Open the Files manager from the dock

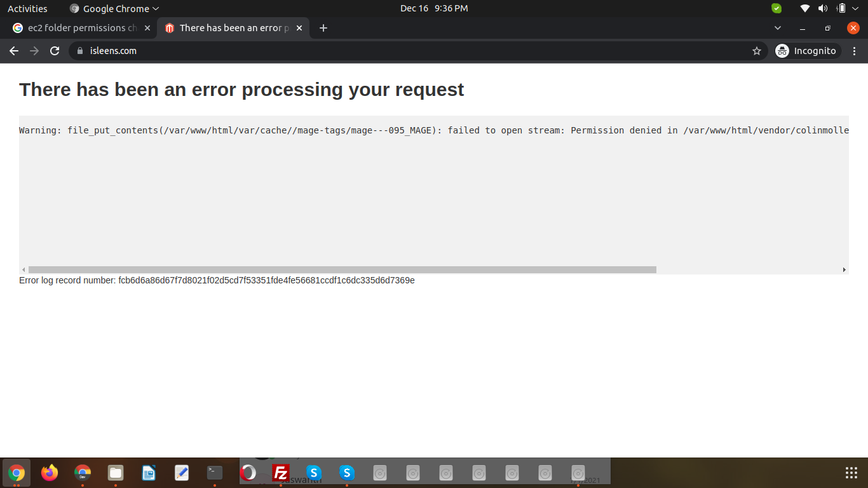click(x=116, y=473)
